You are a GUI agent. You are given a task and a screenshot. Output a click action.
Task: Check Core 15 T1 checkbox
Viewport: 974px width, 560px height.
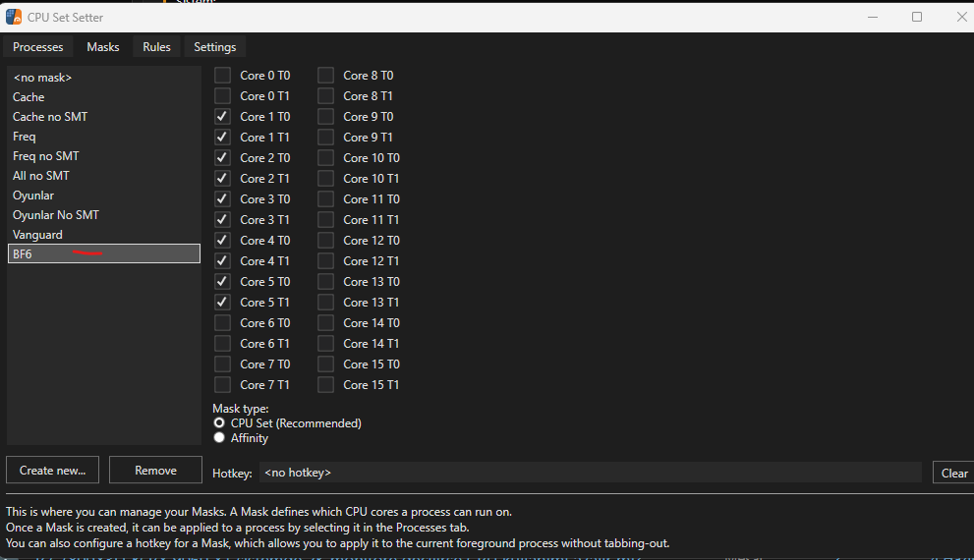pyautogui.click(x=325, y=385)
